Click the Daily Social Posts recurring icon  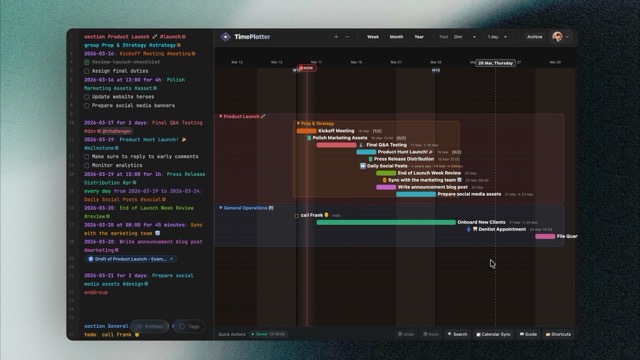pos(362,166)
